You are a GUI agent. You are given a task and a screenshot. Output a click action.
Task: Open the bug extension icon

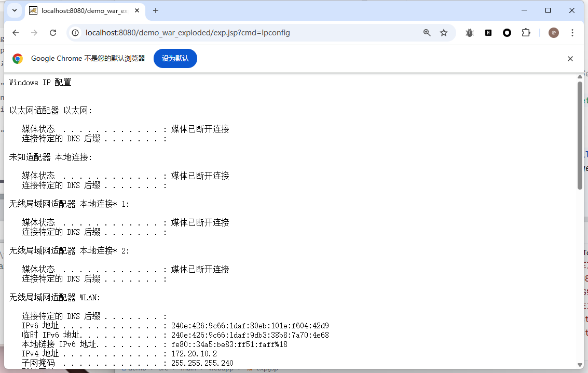pyautogui.click(x=470, y=33)
